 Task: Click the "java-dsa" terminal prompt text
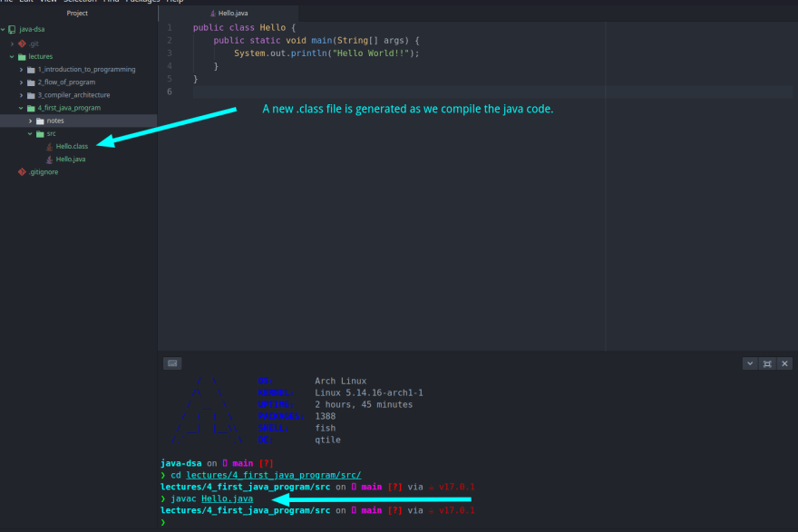[181, 463]
